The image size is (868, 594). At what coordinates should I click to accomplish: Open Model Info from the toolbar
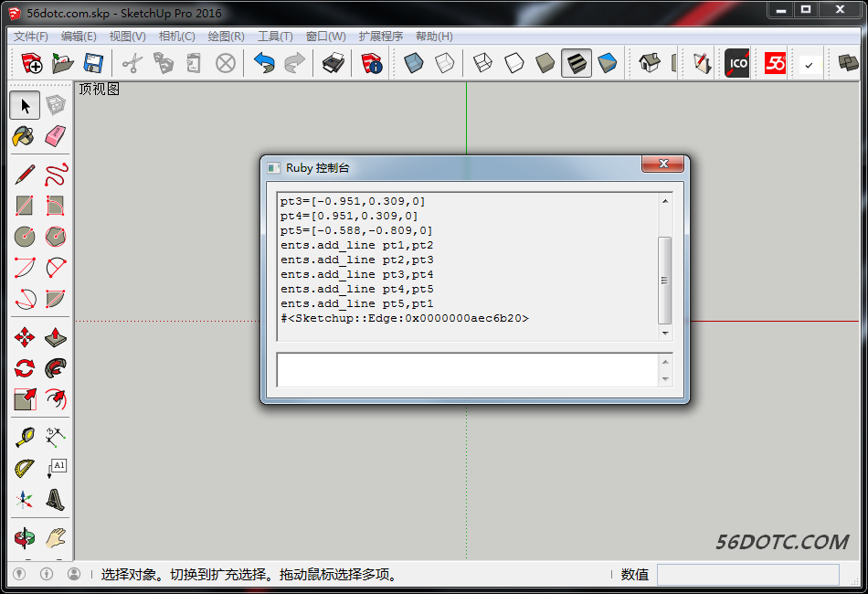point(370,63)
